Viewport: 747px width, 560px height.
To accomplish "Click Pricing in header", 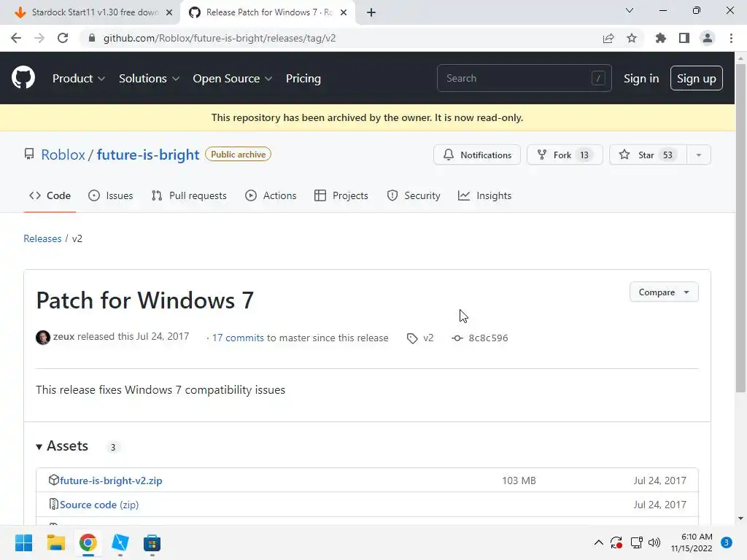I will pyautogui.click(x=303, y=78).
